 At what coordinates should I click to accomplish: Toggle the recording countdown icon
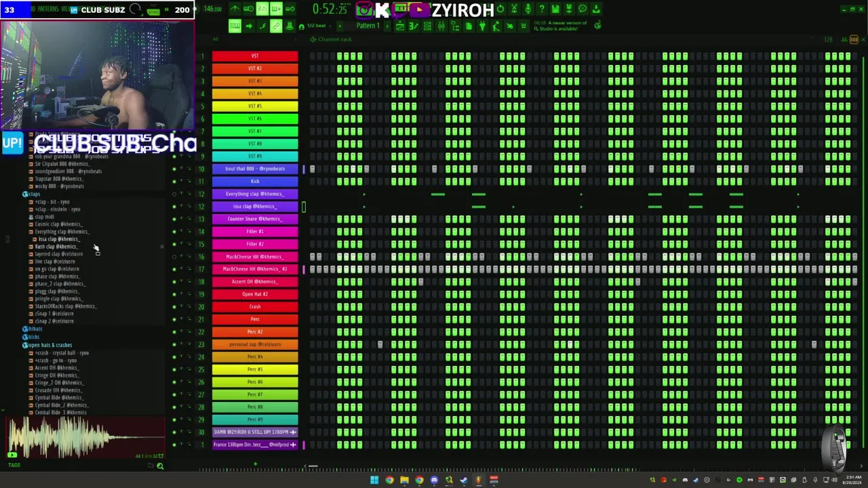(262, 9)
